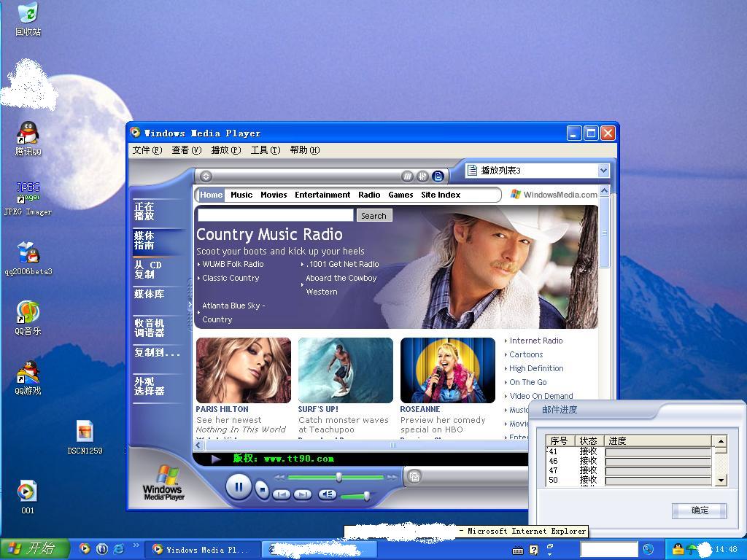This screenshot has height=560, width=747.
Task: Select the 媒体指南 sidebar tab
Action: (158, 241)
